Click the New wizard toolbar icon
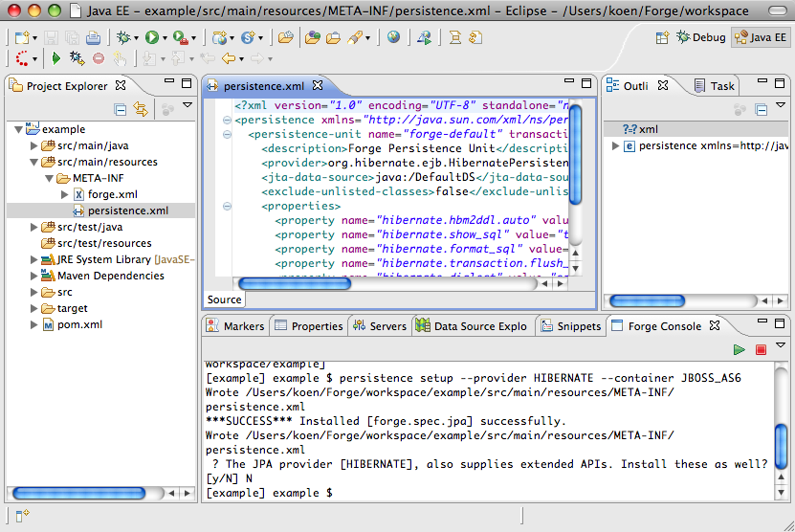This screenshot has height=532, width=795. 22,37
